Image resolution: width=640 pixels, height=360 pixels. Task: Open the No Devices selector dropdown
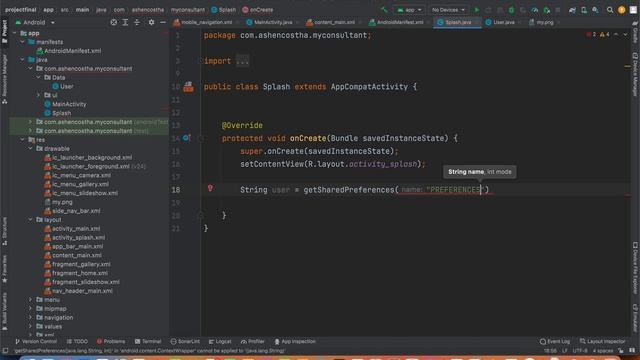point(448,10)
